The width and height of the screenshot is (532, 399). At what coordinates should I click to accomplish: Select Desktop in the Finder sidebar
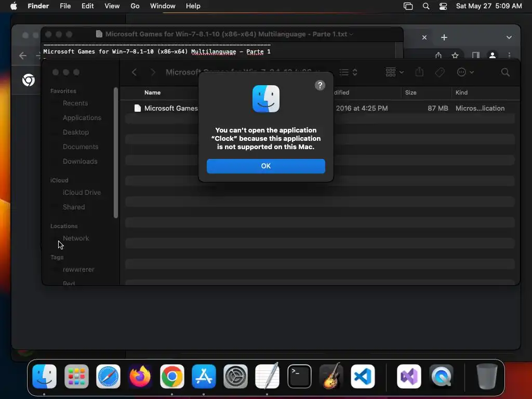76,132
